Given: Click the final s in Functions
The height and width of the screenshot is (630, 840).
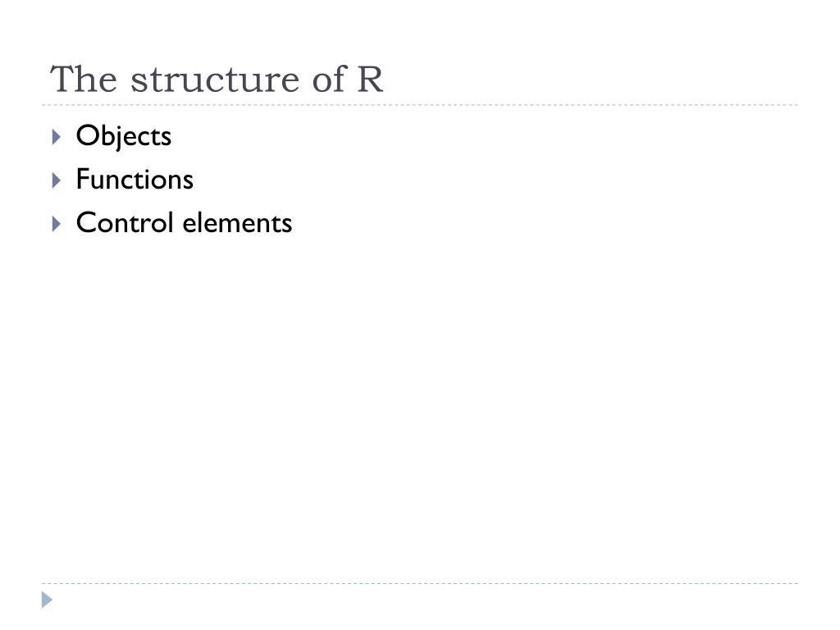Looking at the screenshot, I should pos(187,182).
